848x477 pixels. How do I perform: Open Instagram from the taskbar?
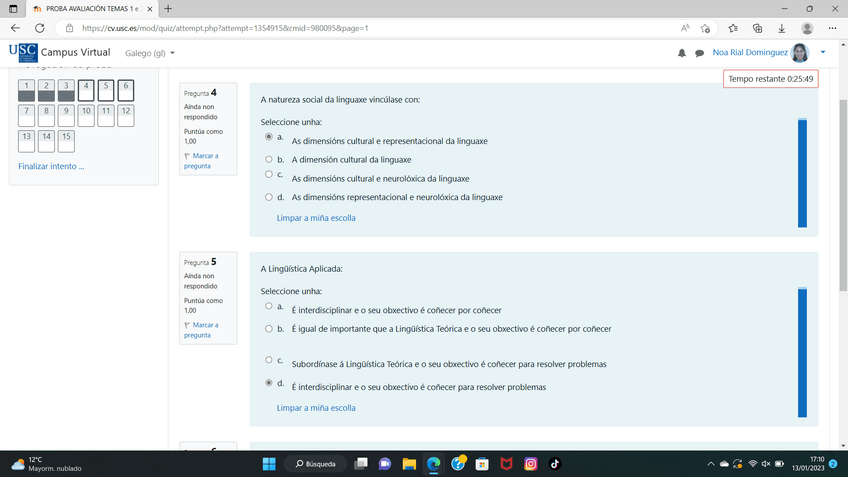pyautogui.click(x=531, y=464)
